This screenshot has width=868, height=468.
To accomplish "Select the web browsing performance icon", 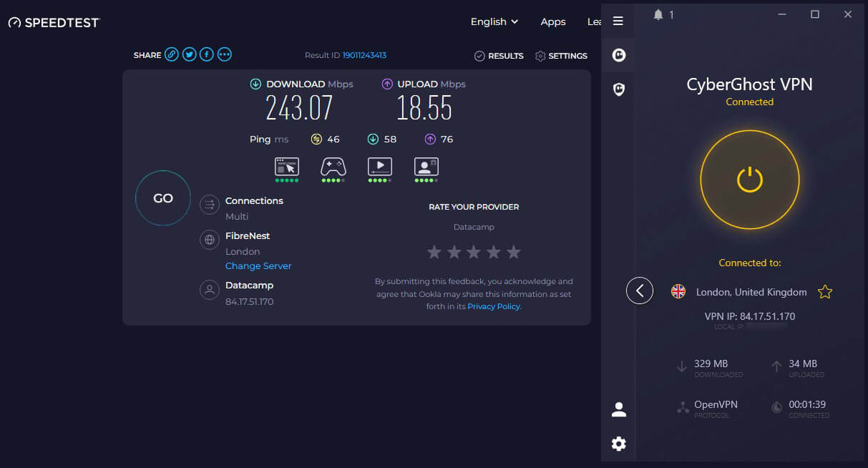I will (x=287, y=167).
